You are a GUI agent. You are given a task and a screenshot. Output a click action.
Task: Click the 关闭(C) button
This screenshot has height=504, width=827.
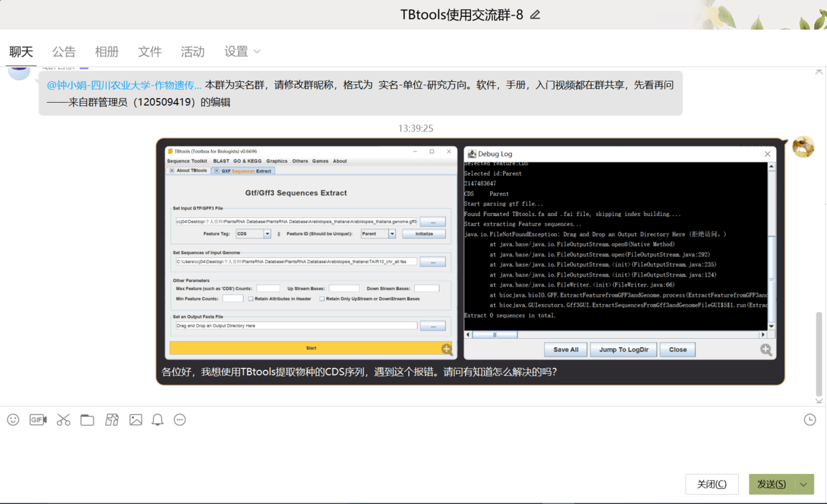pyautogui.click(x=712, y=484)
